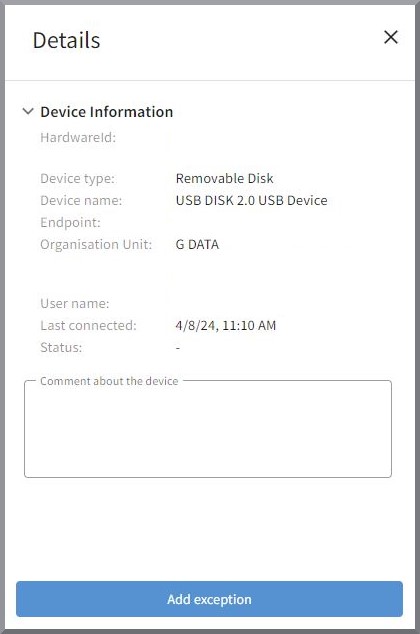Select the 4/8/24, 11:10 AM timestamp

click(226, 325)
